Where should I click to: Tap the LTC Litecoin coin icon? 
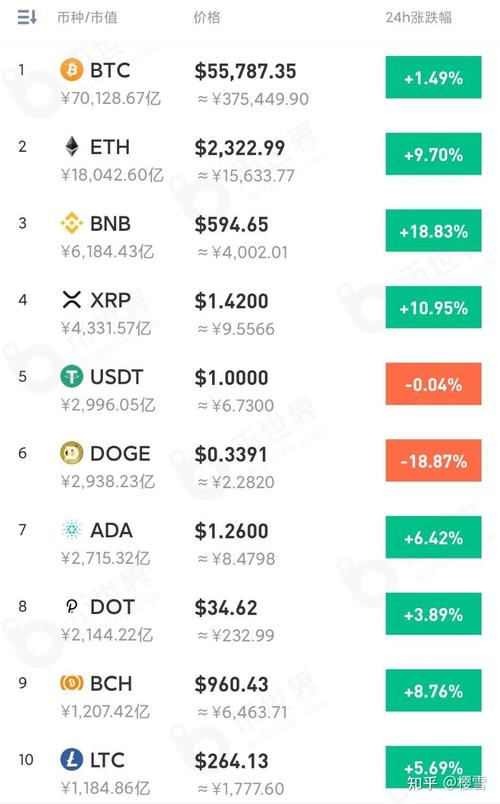72,759
